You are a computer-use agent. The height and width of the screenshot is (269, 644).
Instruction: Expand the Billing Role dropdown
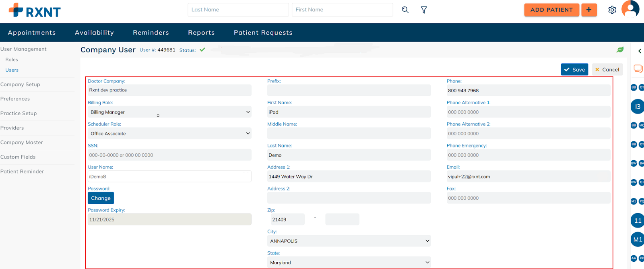169,112
